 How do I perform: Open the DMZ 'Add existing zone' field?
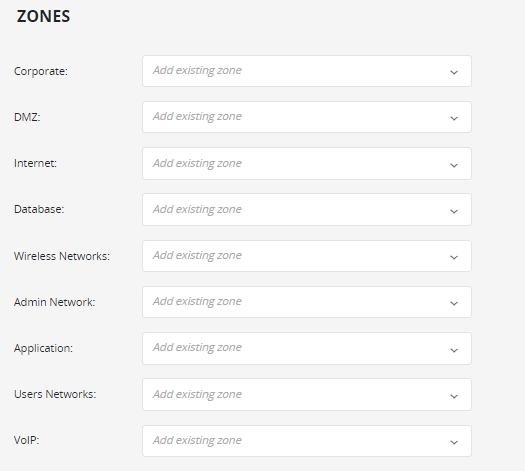click(x=307, y=117)
